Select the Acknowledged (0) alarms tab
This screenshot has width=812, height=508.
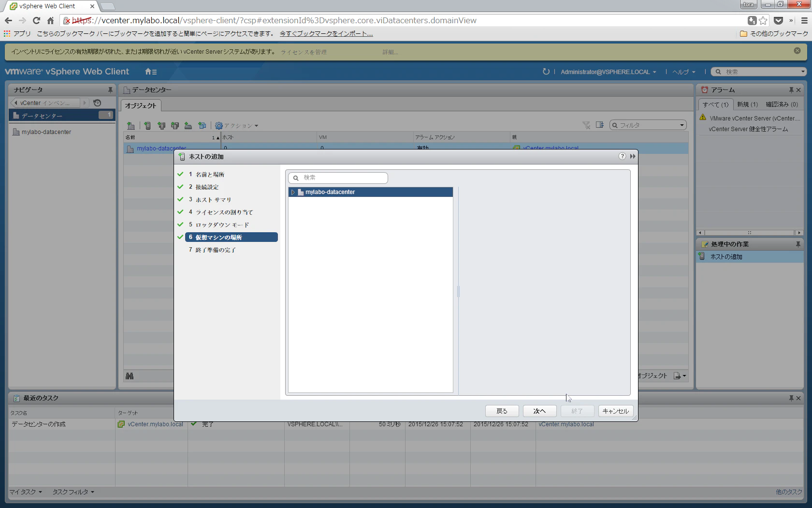pyautogui.click(x=782, y=105)
